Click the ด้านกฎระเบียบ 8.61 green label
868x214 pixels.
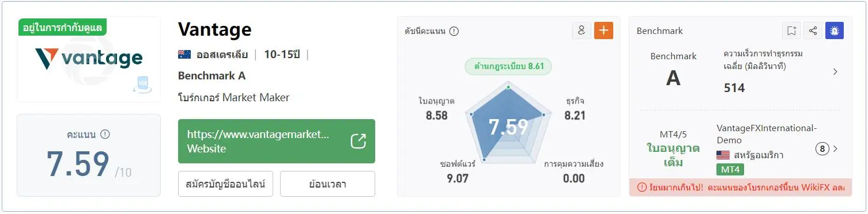508,66
